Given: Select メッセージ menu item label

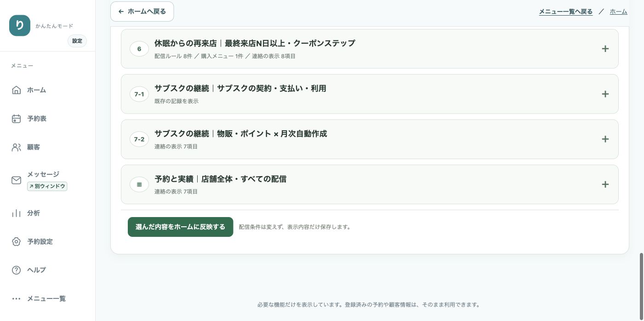Looking at the screenshot, I should pyautogui.click(x=43, y=174).
